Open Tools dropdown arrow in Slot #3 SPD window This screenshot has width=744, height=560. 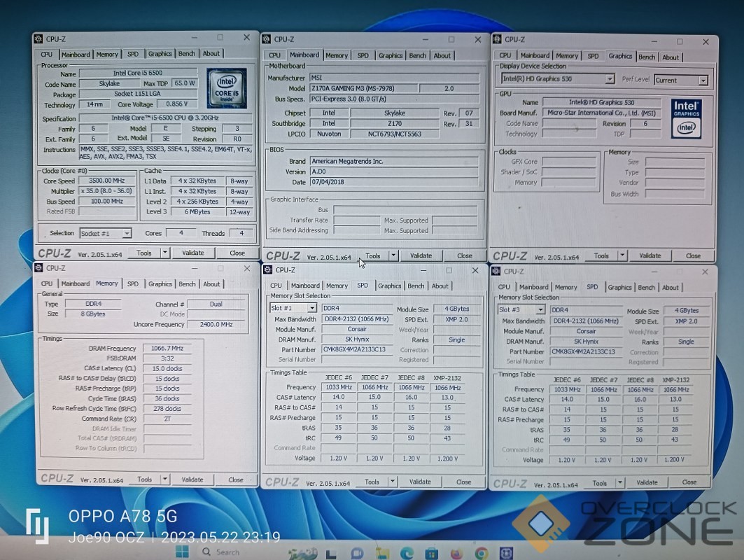(x=619, y=482)
